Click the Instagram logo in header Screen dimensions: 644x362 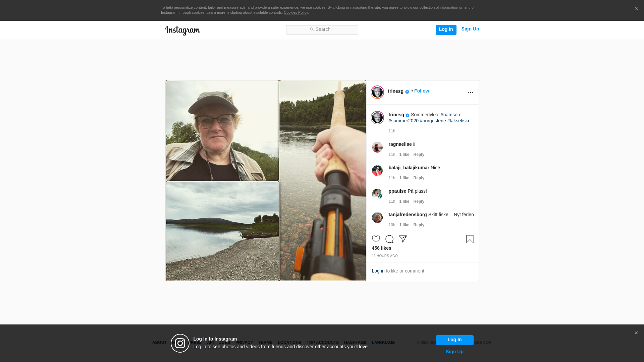[x=182, y=31]
